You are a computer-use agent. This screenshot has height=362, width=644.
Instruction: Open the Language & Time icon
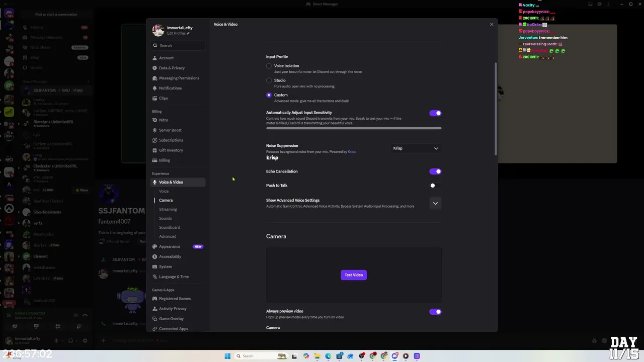click(x=155, y=277)
